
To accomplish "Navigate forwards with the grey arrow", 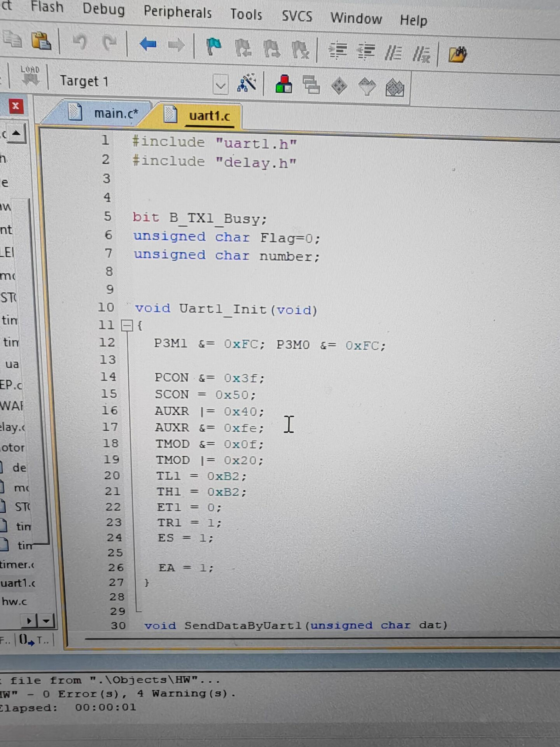I will [x=176, y=46].
